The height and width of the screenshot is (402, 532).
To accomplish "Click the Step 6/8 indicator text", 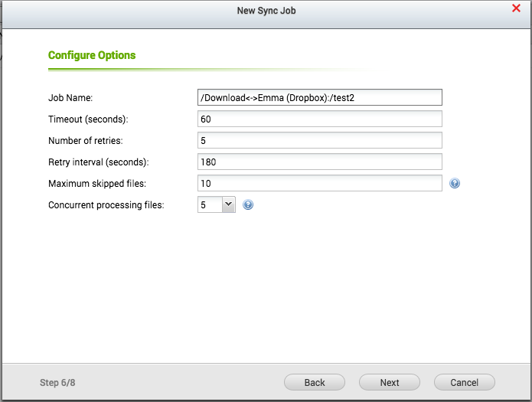I will coord(56,382).
